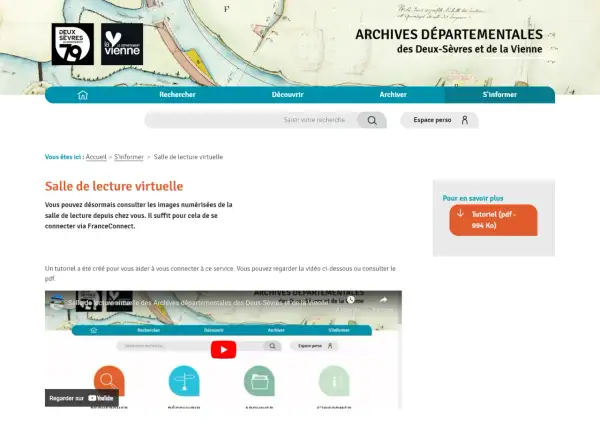Open the Rechercher menu

pyautogui.click(x=177, y=94)
